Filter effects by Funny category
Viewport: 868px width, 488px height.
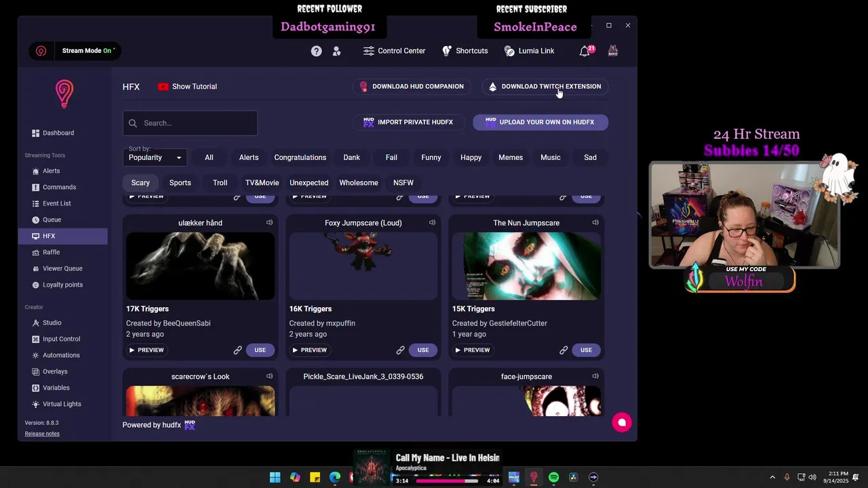431,157
